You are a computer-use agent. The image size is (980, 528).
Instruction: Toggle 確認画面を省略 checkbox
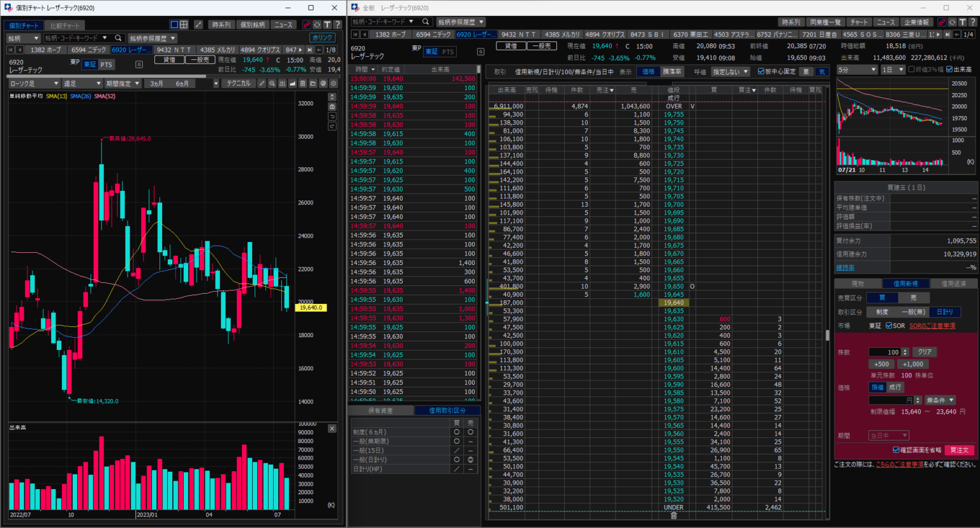pyautogui.click(x=896, y=450)
